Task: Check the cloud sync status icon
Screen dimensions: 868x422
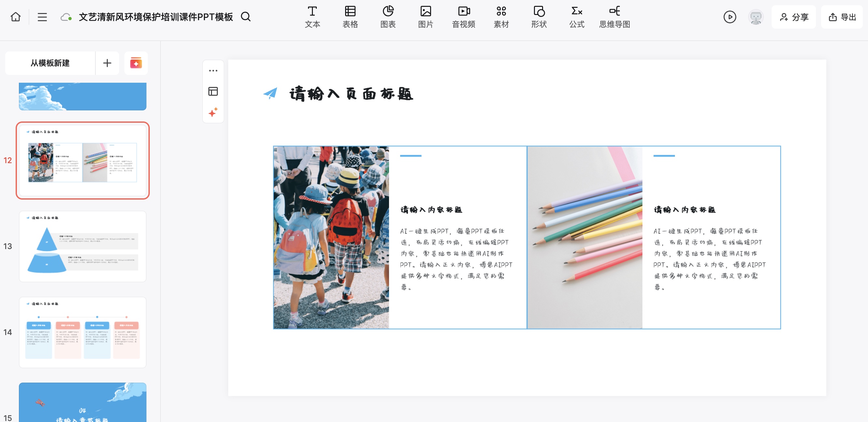Action: click(66, 17)
